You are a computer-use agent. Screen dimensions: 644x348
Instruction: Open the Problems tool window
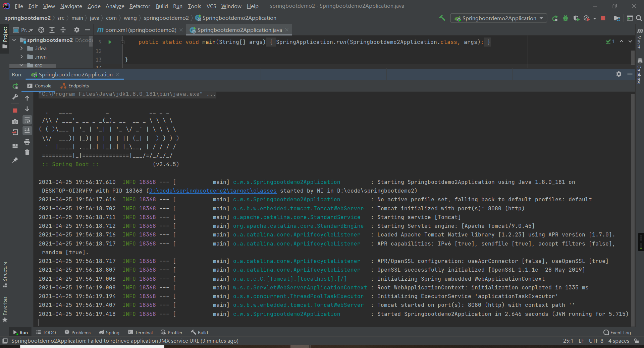click(x=77, y=333)
